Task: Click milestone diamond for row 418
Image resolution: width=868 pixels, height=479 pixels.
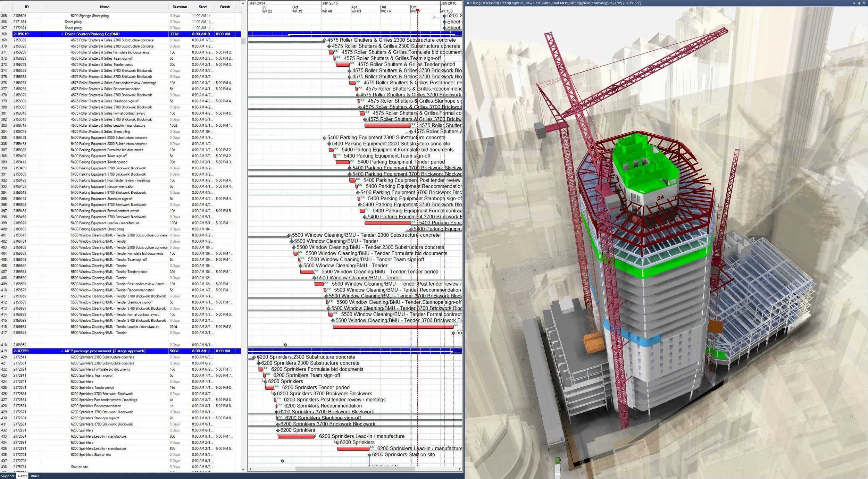Action: pyautogui.click(x=285, y=345)
